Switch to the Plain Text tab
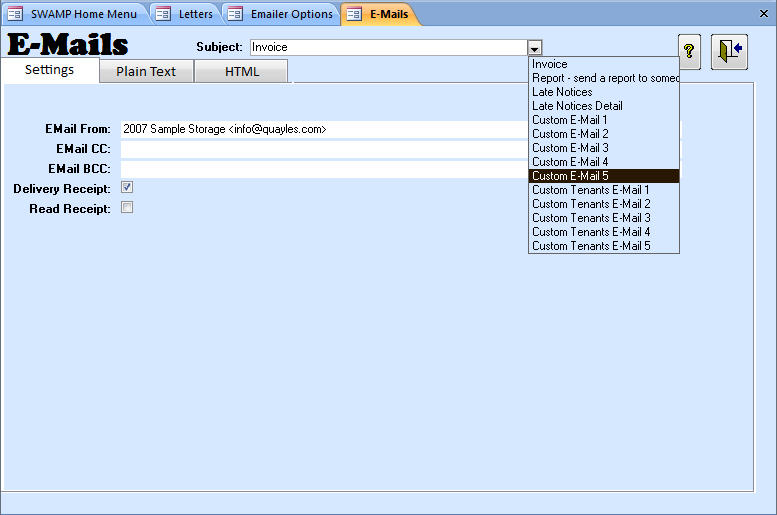 point(146,71)
